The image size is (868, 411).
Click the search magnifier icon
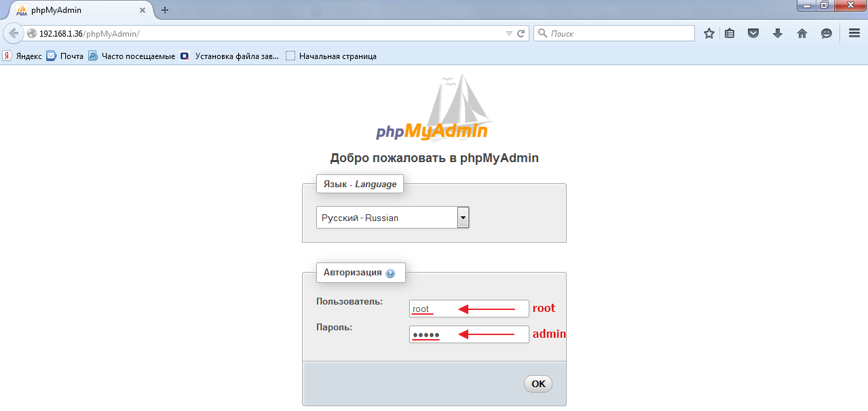tap(542, 33)
